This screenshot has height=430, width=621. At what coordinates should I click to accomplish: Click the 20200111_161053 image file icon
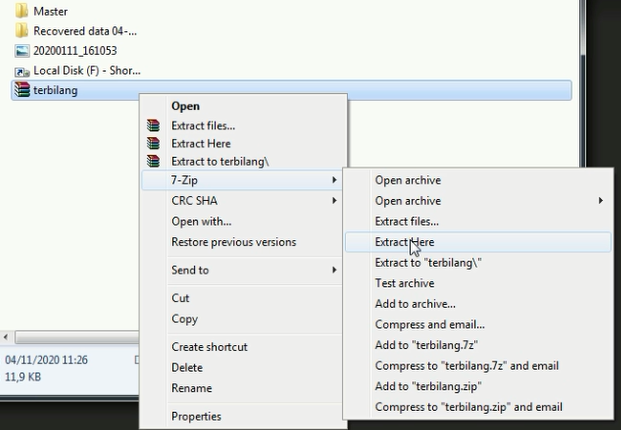22,51
